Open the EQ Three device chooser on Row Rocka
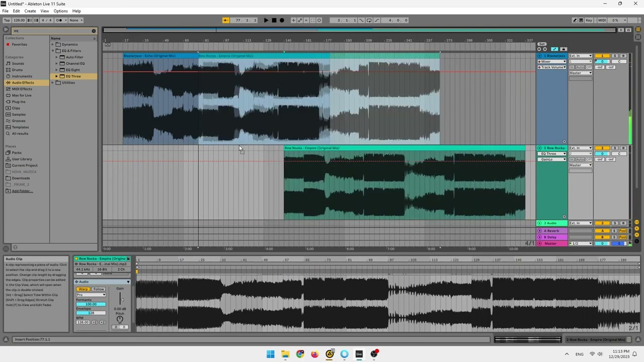Image resolution: width=644 pixels, height=362 pixels. (552, 154)
